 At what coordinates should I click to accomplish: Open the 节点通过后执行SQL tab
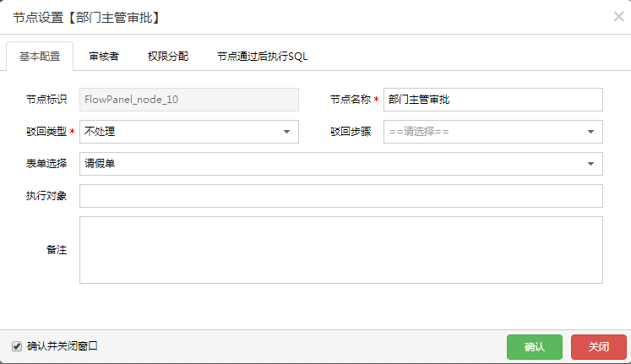262,57
